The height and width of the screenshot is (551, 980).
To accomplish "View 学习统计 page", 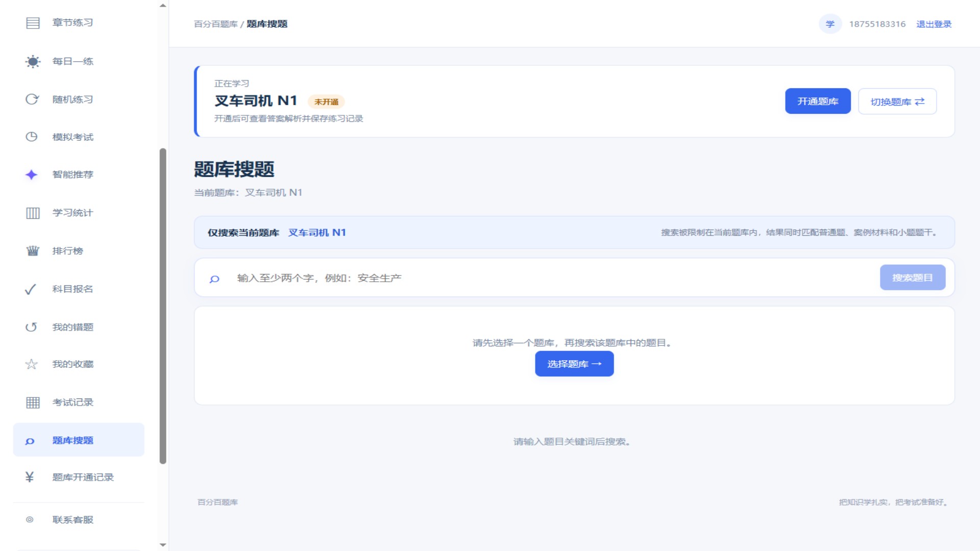I will (79, 213).
